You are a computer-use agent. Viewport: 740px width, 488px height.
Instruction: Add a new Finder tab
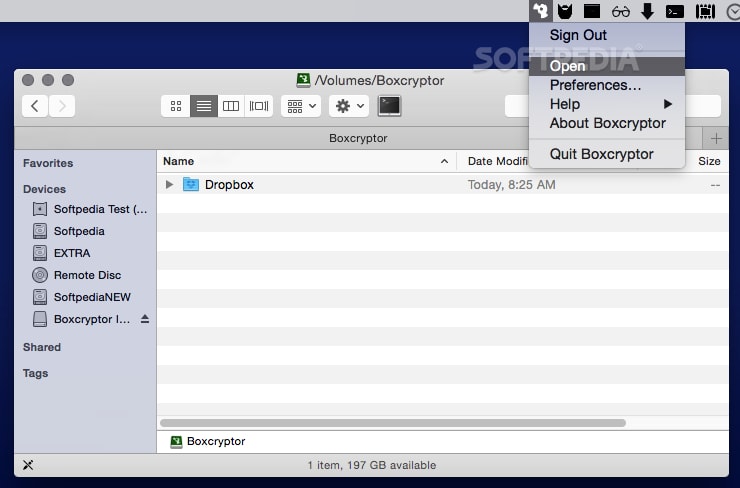(716, 138)
